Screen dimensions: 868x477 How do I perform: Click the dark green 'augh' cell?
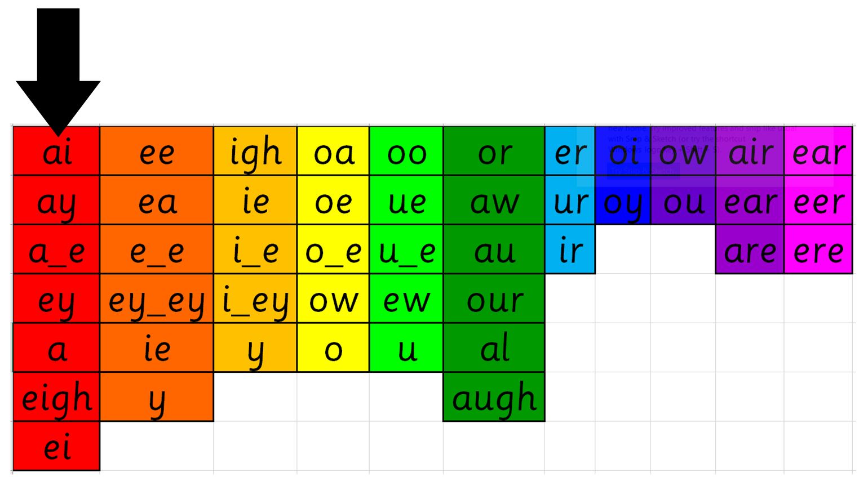(494, 396)
